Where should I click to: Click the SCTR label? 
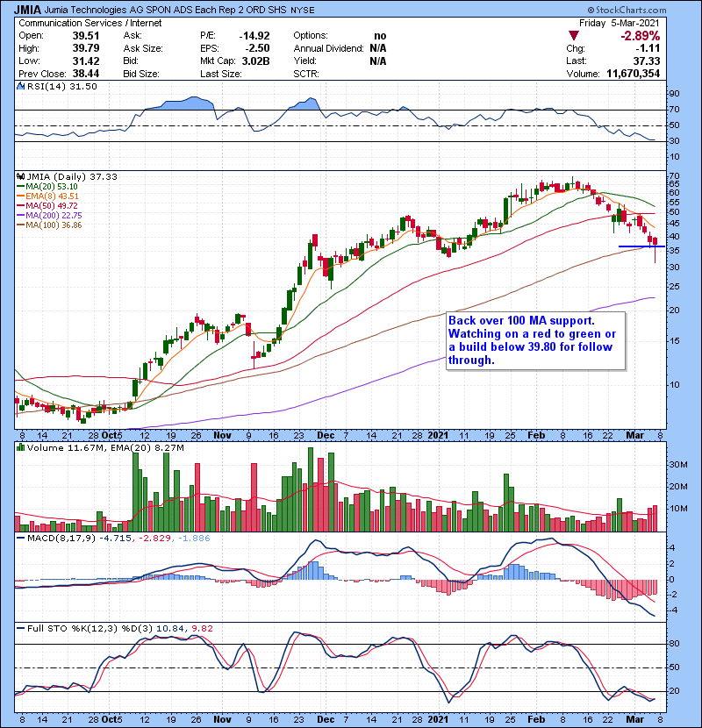[x=306, y=74]
